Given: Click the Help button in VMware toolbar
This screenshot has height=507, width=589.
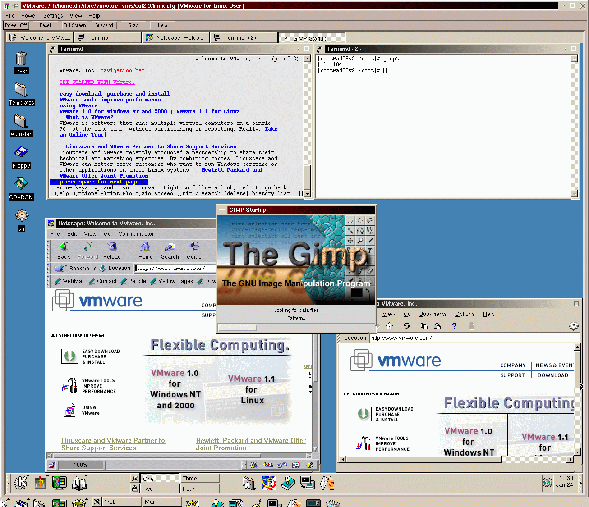Looking at the screenshot, I should coord(162,25).
